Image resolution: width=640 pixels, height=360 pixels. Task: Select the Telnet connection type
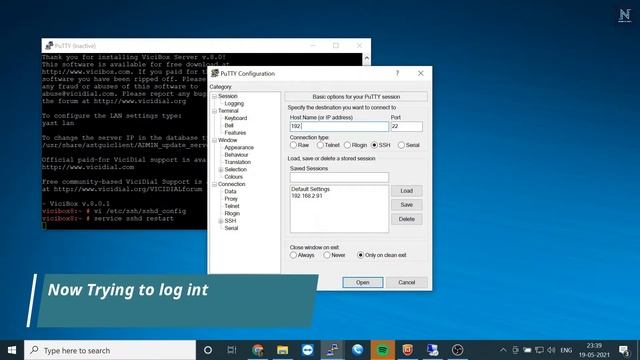320,145
